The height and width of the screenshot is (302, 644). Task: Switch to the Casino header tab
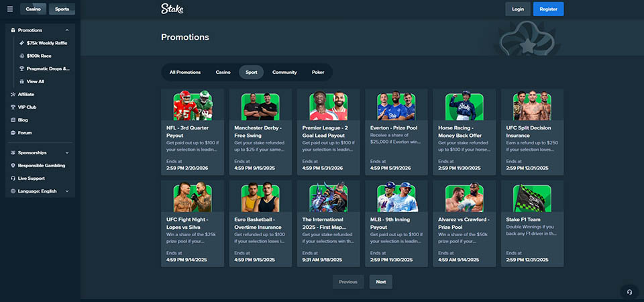[34, 9]
